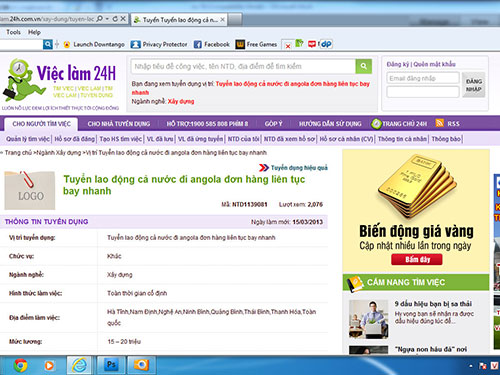This screenshot has height=375, width=500.
Task: Click the green job title heading
Action: tap(184, 185)
